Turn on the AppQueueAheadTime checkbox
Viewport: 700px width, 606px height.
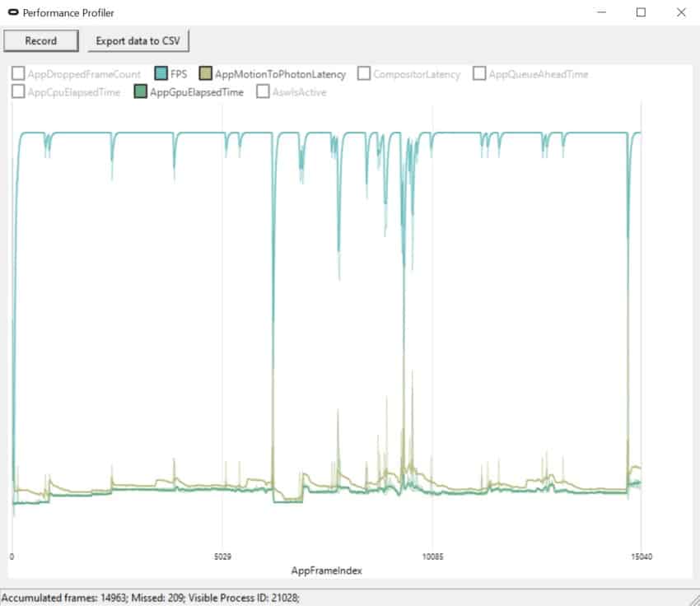[x=479, y=73]
